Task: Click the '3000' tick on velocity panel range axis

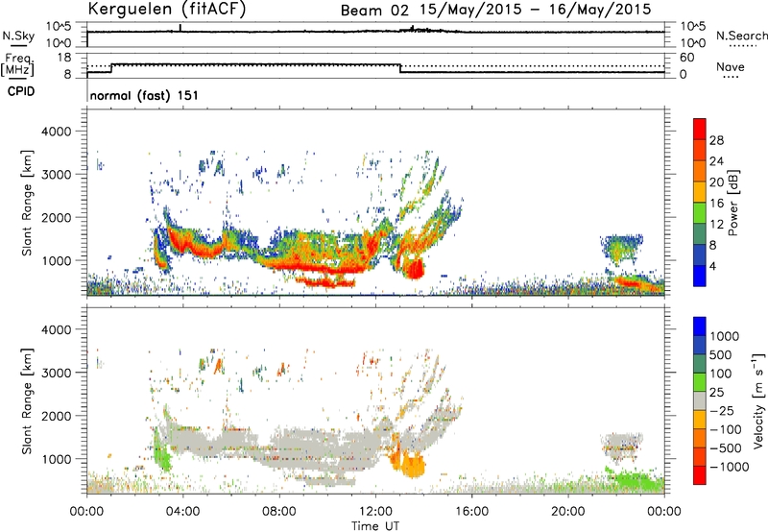Action: pos(56,373)
